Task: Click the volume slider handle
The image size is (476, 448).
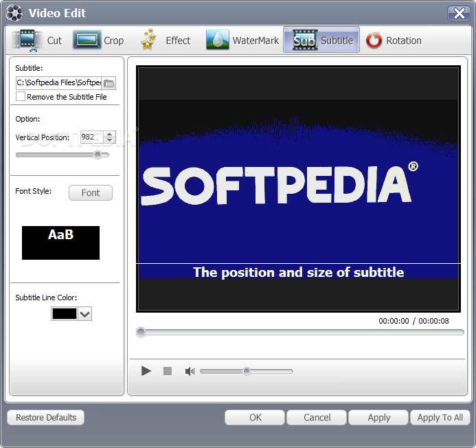Action: [x=247, y=371]
